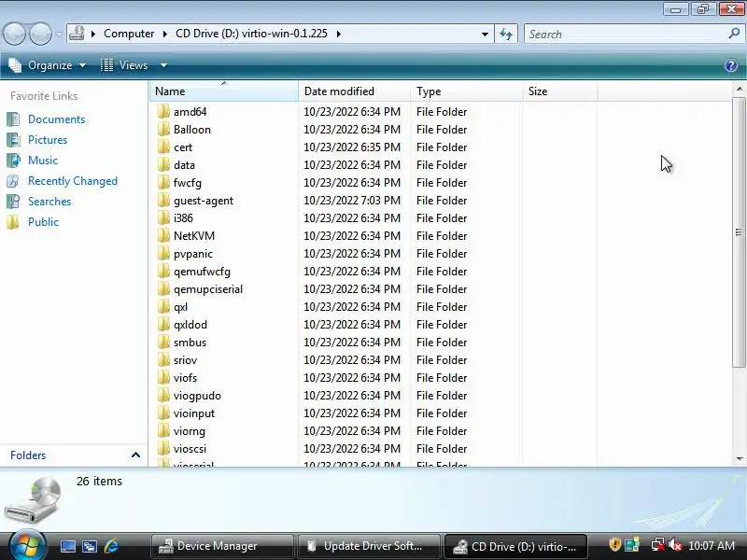Screen dimensions: 747x560
Task: Select the cert folder icon
Action: pyautogui.click(x=163, y=147)
